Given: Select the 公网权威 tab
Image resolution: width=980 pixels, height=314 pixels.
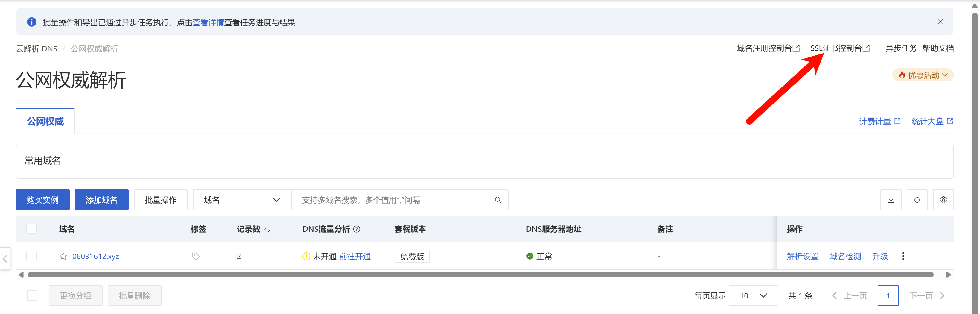Looking at the screenshot, I should pyautogui.click(x=45, y=122).
